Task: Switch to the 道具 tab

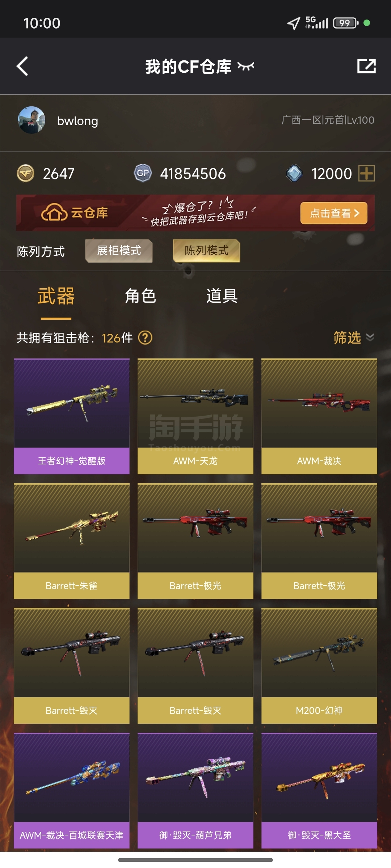Action: (x=222, y=296)
